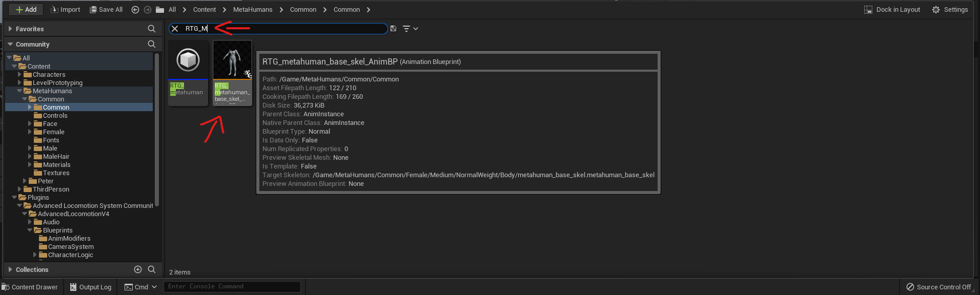Select the RTG_metahuman_base_skel AnimBP thumbnail
The height and width of the screenshot is (295, 980).
pyautogui.click(x=233, y=73)
